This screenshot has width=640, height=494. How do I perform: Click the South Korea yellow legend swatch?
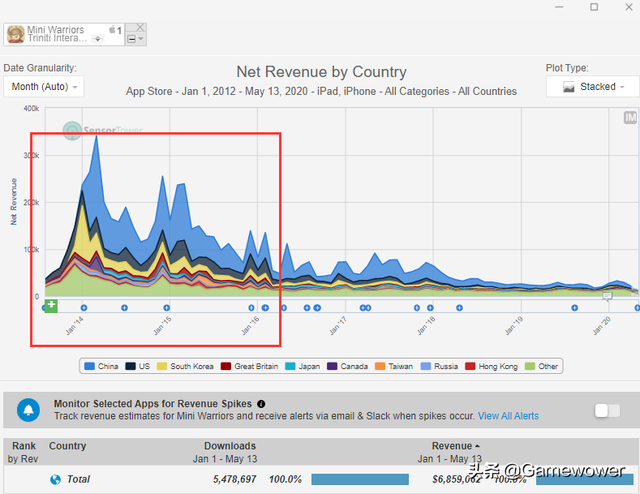point(162,366)
